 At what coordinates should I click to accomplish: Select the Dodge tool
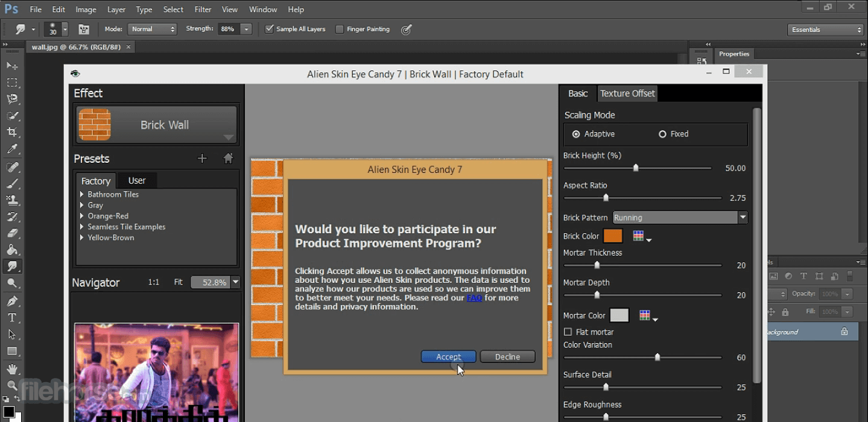point(12,283)
